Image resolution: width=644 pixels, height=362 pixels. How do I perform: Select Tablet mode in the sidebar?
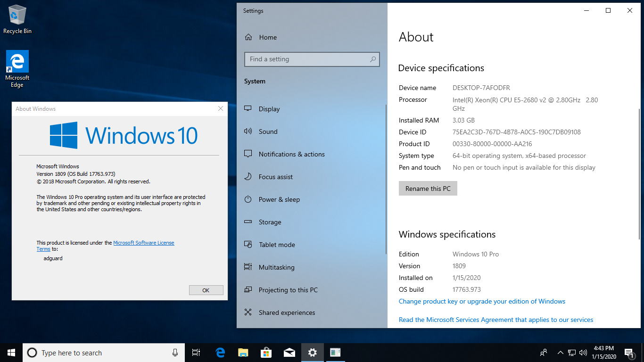click(277, 245)
